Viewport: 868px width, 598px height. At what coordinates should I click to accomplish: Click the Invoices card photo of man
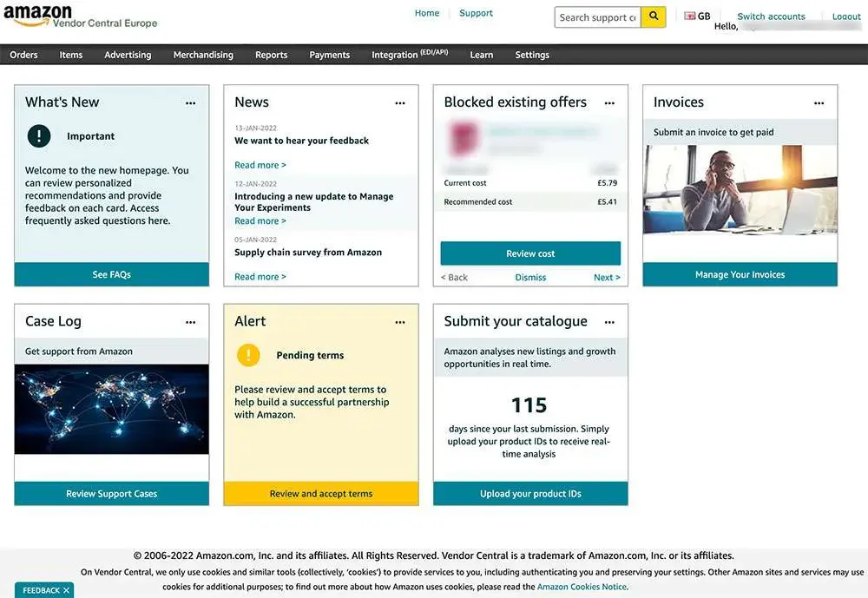click(740, 189)
